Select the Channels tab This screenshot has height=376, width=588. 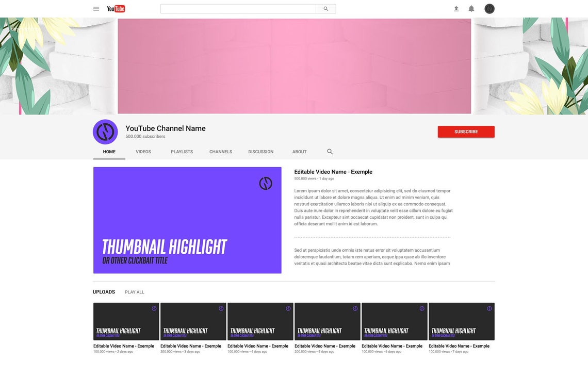[x=221, y=151]
